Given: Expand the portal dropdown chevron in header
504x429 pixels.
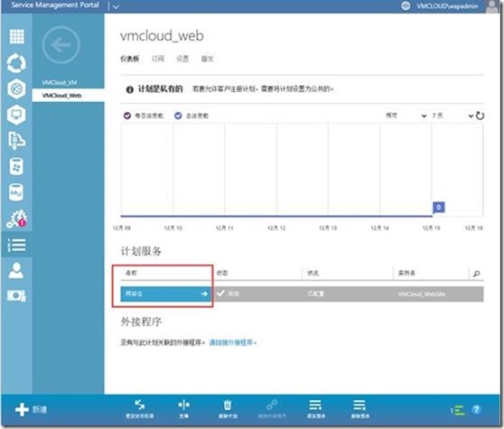Looking at the screenshot, I should point(116,6).
